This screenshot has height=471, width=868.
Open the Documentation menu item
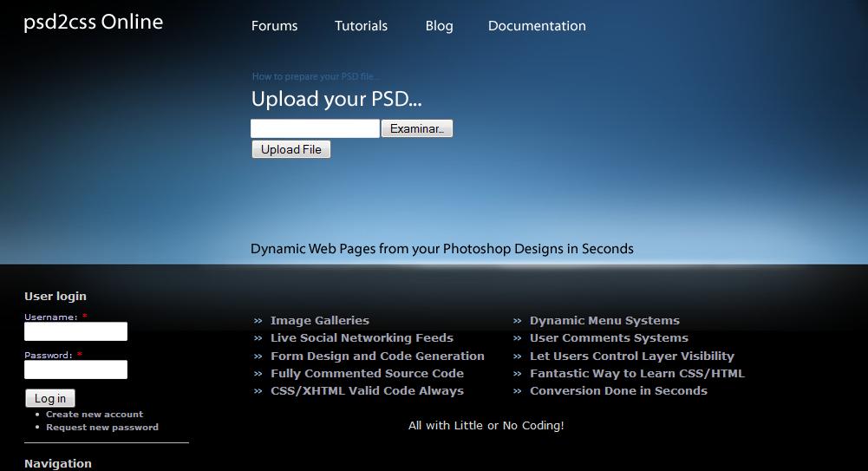click(537, 26)
